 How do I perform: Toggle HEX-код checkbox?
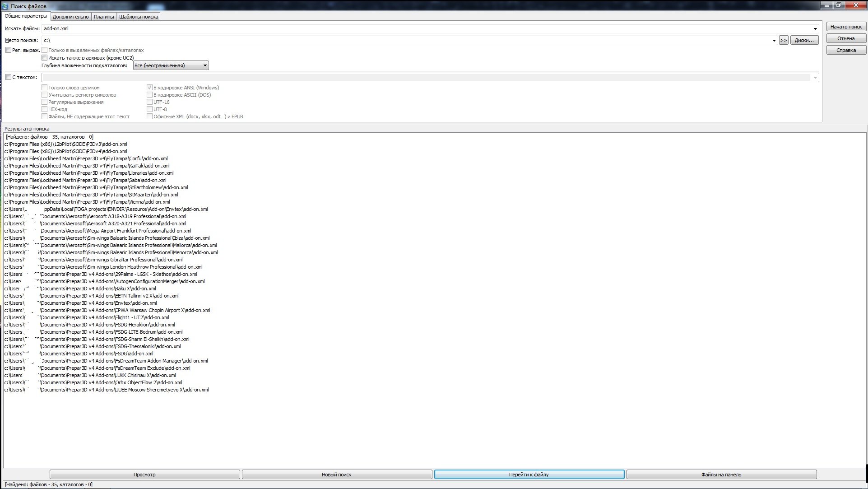45,109
